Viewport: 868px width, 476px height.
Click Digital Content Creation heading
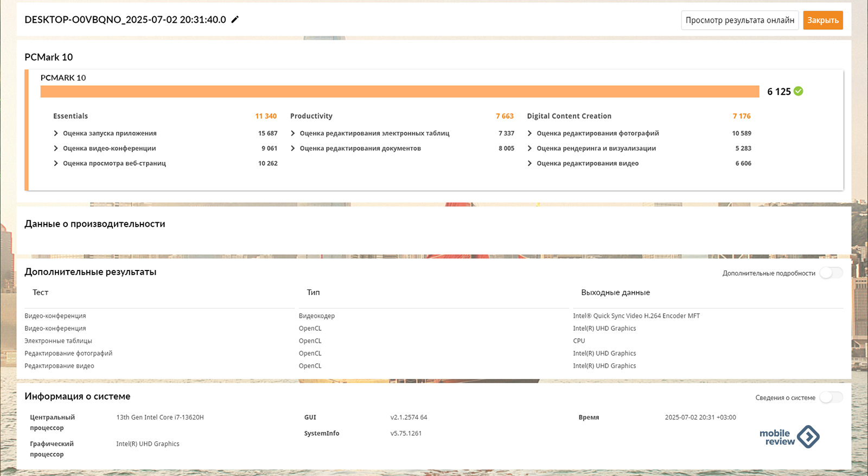coord(569,116)
